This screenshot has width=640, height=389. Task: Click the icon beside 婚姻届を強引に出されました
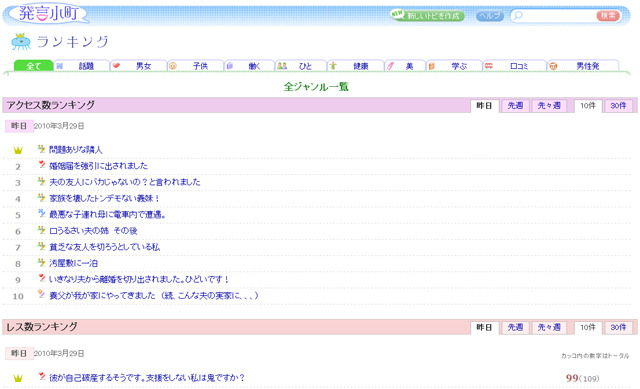[41, 165]
